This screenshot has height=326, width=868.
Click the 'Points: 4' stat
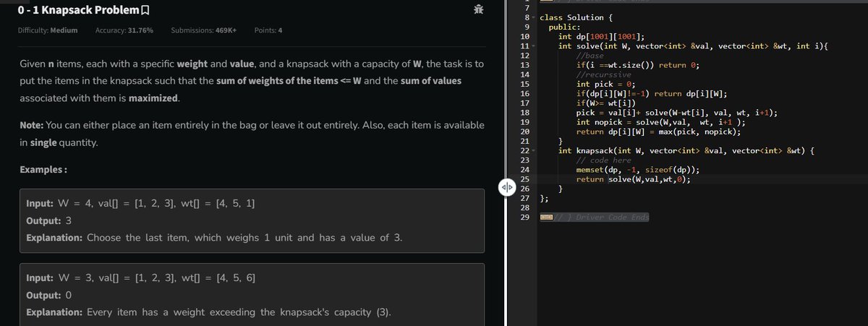click(268, 30)
